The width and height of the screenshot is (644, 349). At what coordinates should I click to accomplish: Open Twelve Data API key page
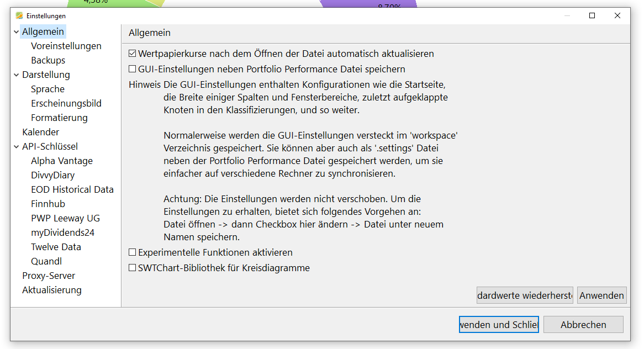[56, 247]
